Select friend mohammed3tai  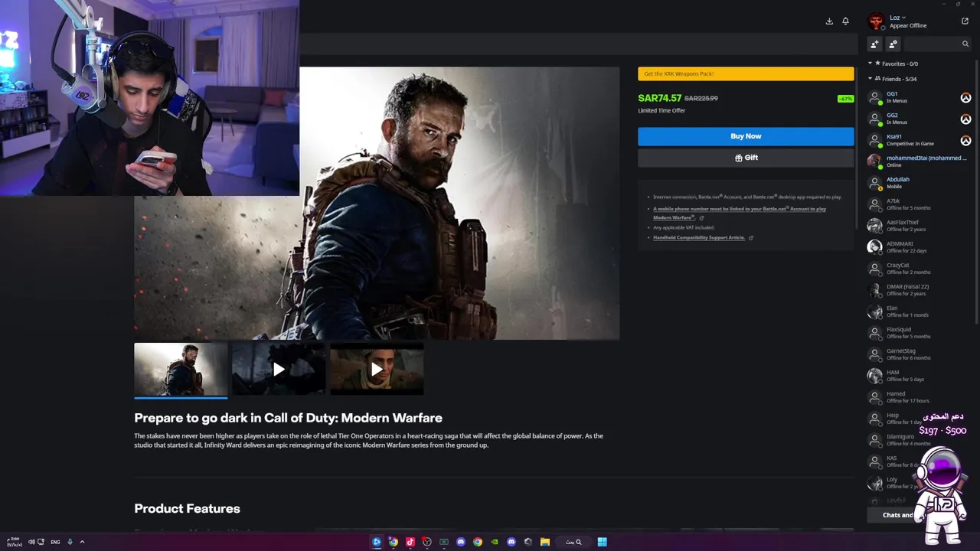[919, 161]
